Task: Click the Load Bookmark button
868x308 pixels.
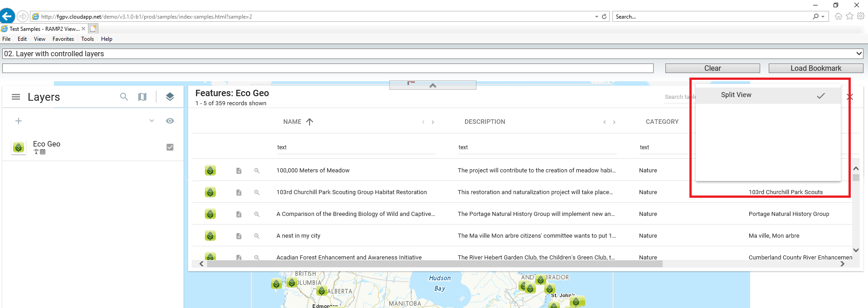Action: pyautogui.click(x=816, y=68)
